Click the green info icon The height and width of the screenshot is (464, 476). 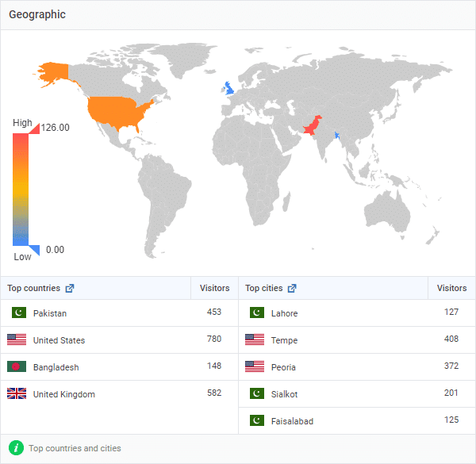[17, 448]
